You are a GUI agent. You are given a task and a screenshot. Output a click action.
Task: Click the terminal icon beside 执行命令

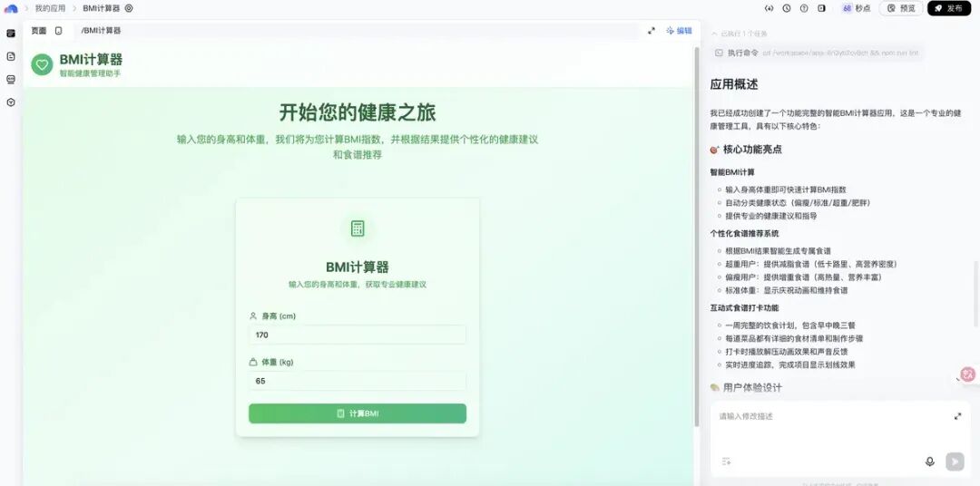(x=719, y=53)
